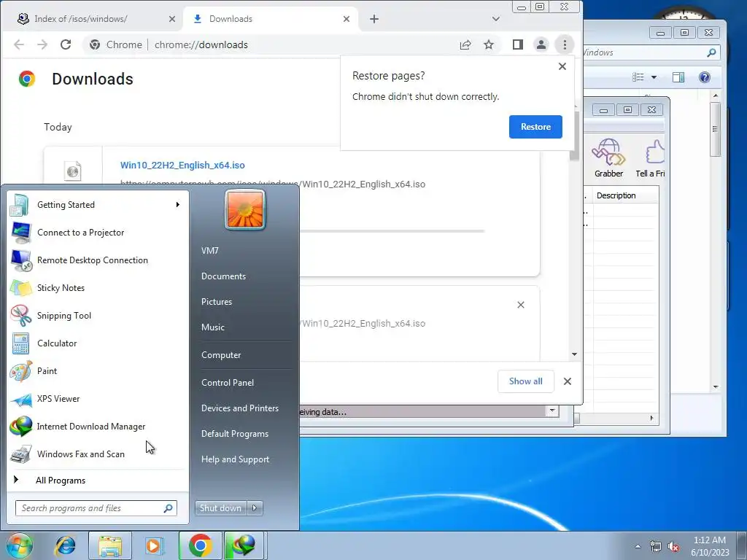
Task: Close the Chrome downloads bar
Action: pyautogui.click(x=568, y=381)
